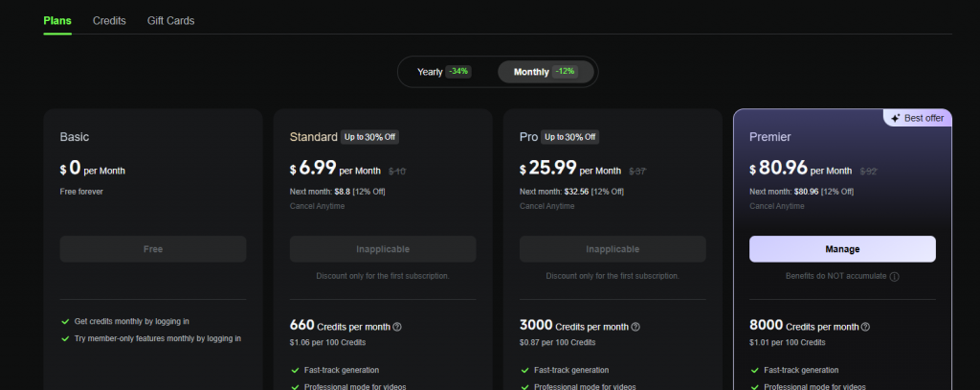Click the $0 per Month price
Viewport: 980px width, 390px height.
click(93, 168)
